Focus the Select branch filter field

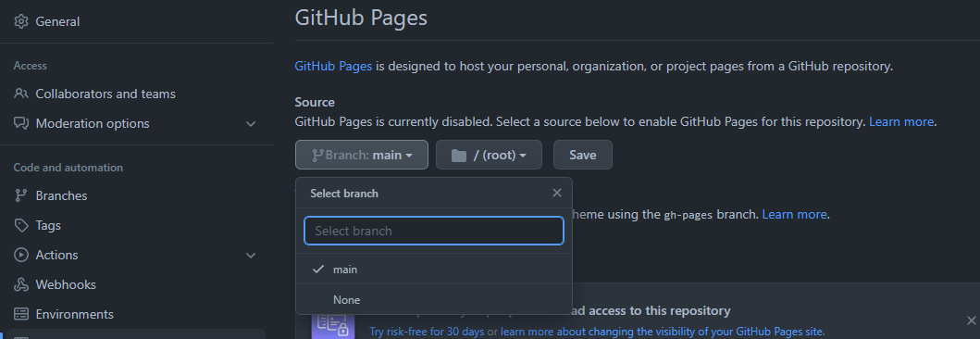[x=434, y=231]
